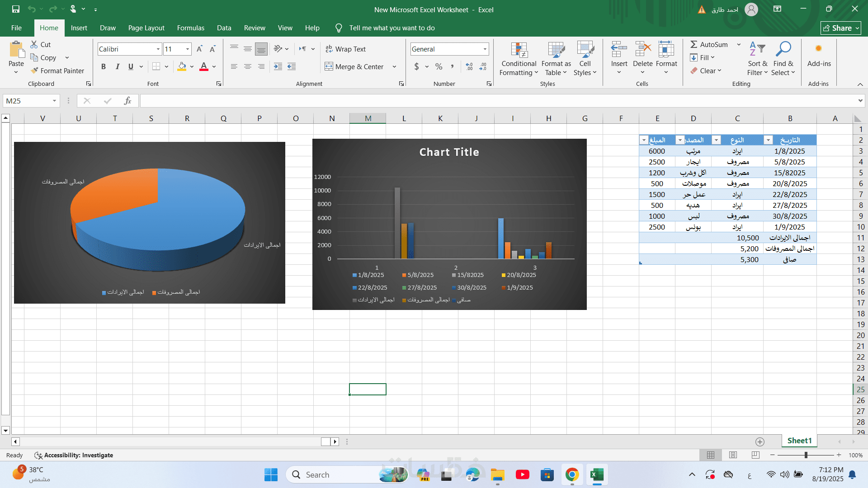
Task: Toggle Bold formatting
Action: click(104, 66)
